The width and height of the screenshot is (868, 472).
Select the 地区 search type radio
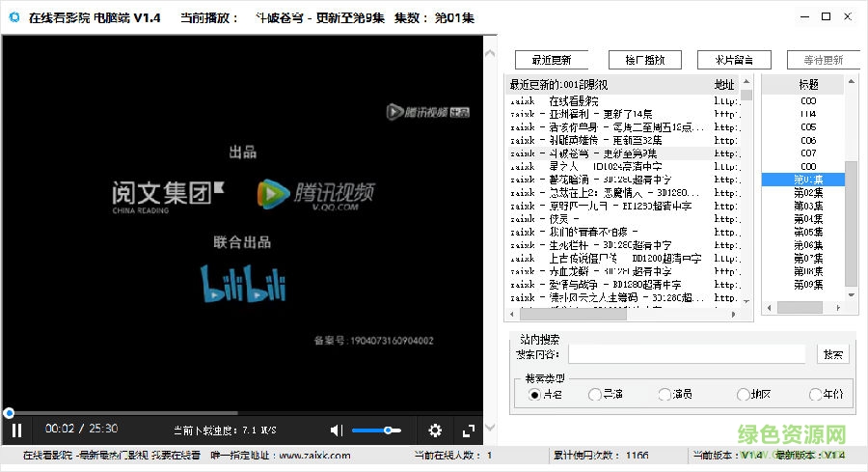[x=744, y=394]
